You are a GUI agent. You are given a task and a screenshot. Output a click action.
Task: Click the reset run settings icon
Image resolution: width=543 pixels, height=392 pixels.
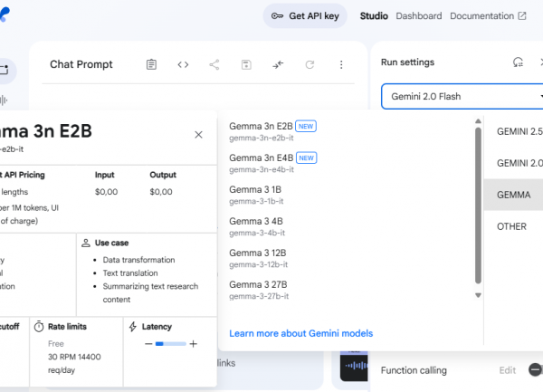pos(518,62)
